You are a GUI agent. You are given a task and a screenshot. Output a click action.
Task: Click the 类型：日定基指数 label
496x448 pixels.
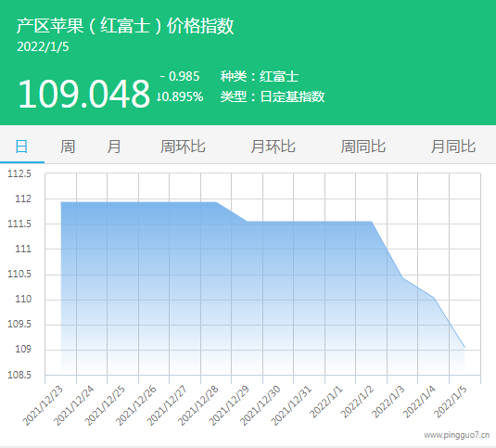pos(273,96)
